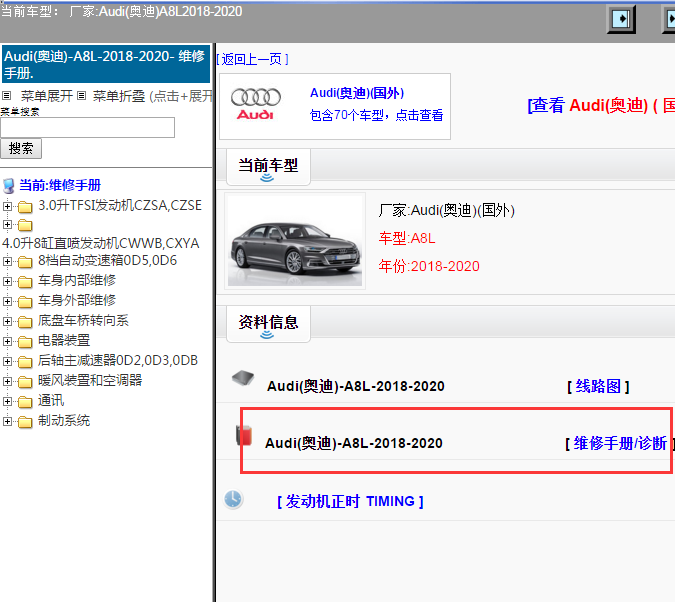Click the 厂家:Audi(奥迪)(国外) text
Screen dimensions: 675x602
446,211
